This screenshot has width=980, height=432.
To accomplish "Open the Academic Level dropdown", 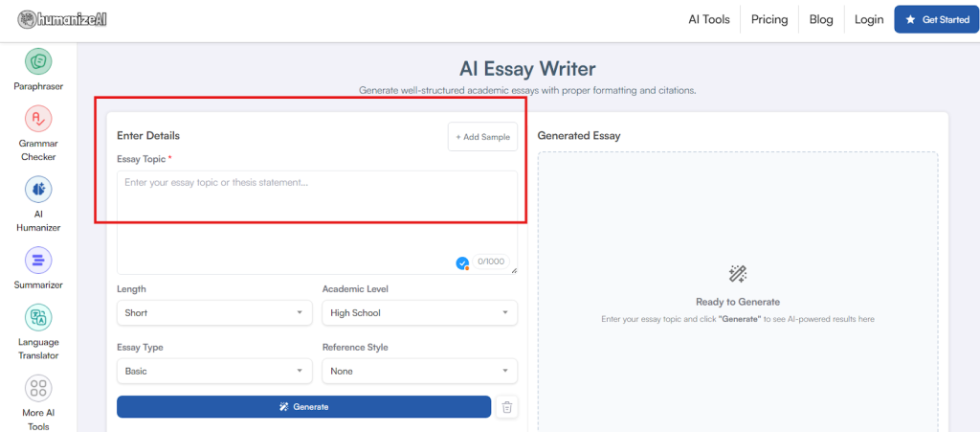I will tap(419, 312).
